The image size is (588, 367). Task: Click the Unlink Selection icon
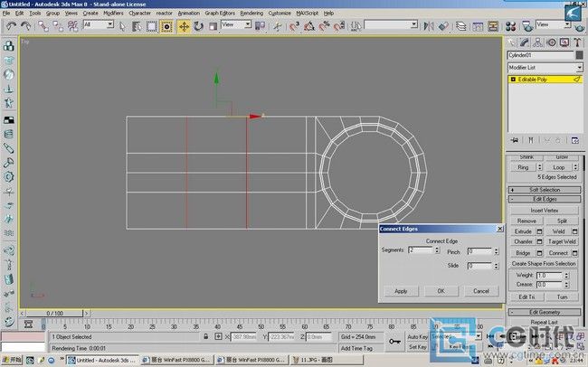pyautogui.click(x=58, y=26)
